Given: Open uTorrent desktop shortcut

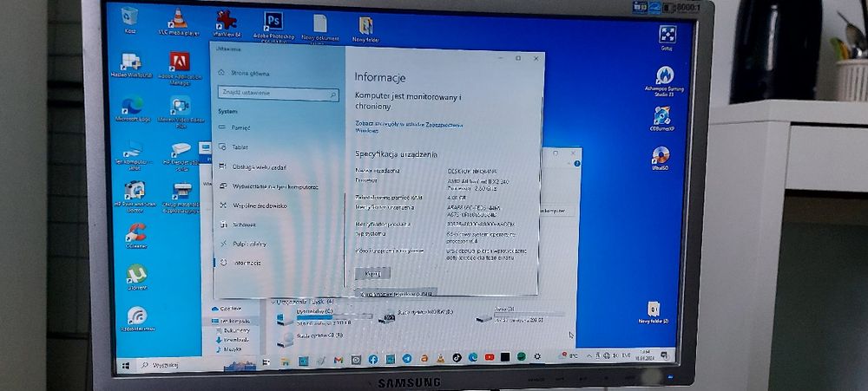Looking at the screenshot, I should 136,277.
